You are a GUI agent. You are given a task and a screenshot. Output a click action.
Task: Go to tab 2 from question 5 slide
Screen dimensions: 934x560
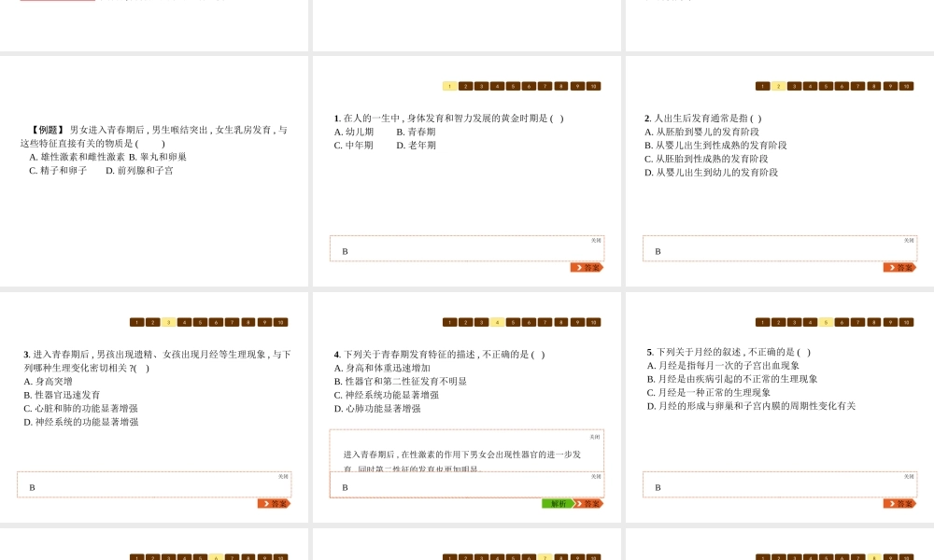pos(779,323)
